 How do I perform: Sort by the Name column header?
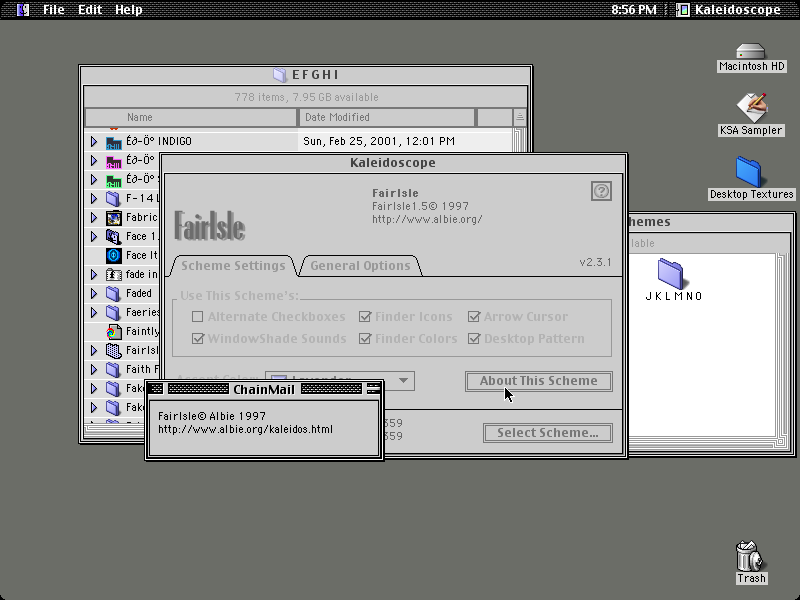[191, 117]
